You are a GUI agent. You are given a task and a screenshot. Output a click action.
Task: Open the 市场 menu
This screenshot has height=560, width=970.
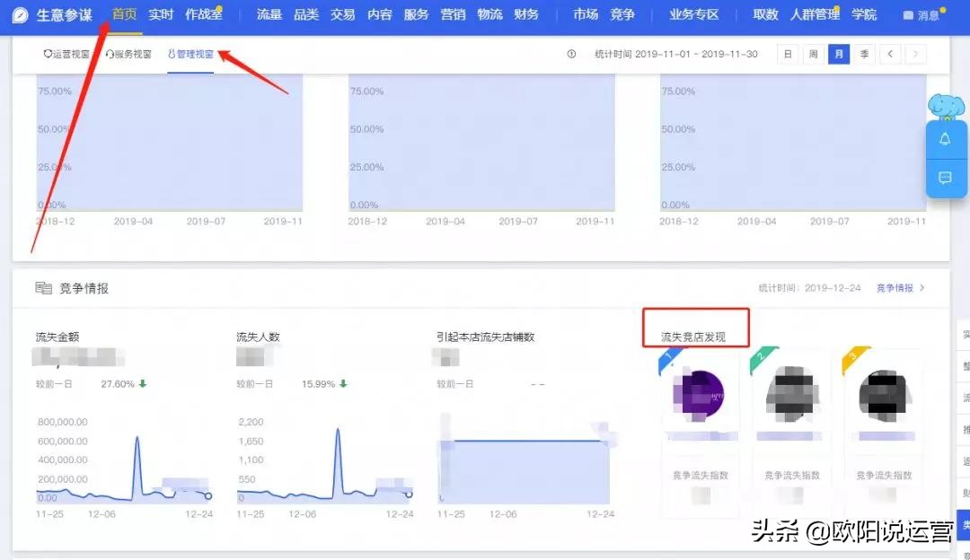click(x=586, y=14)
